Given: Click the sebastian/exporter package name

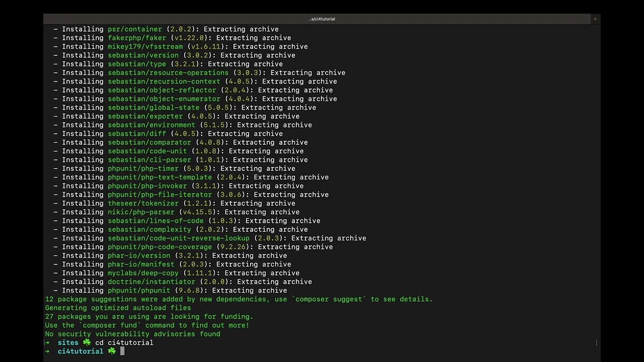Looking at the screenshot, I should 145,116.
